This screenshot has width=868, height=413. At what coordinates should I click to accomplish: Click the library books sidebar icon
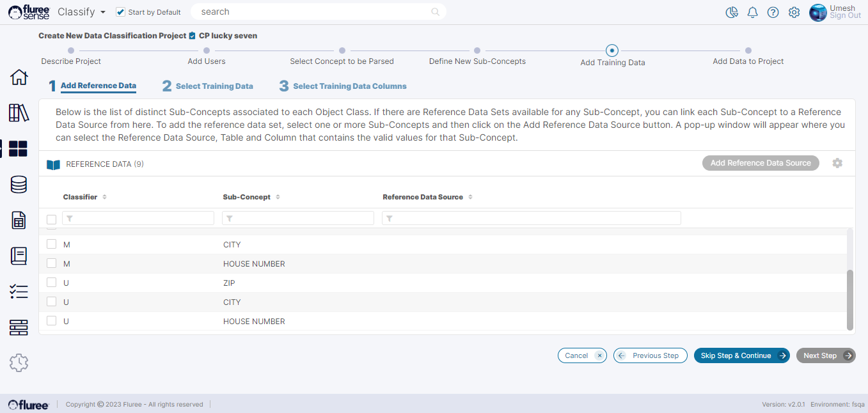(19, 113)
